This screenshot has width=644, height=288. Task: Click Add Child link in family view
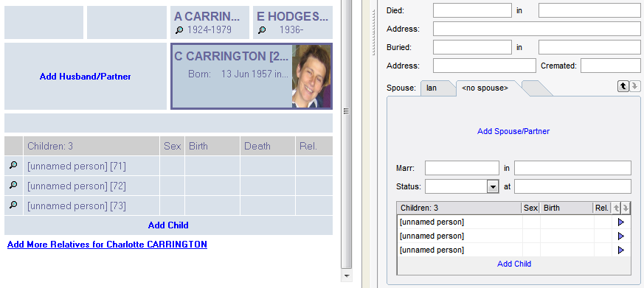(x=168, y=225)
